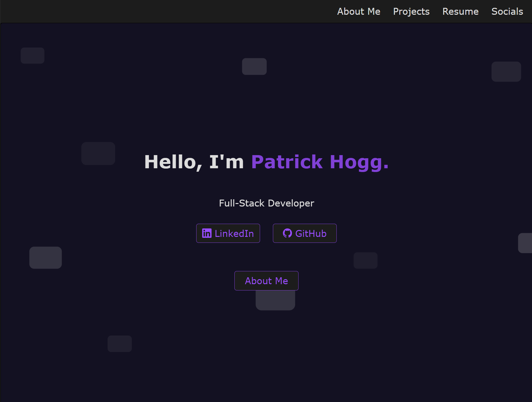Viewport: 532px width, 402px height.
Task: Click the white "Hello, I'm" heading text
Action: (x=194, y=162)
